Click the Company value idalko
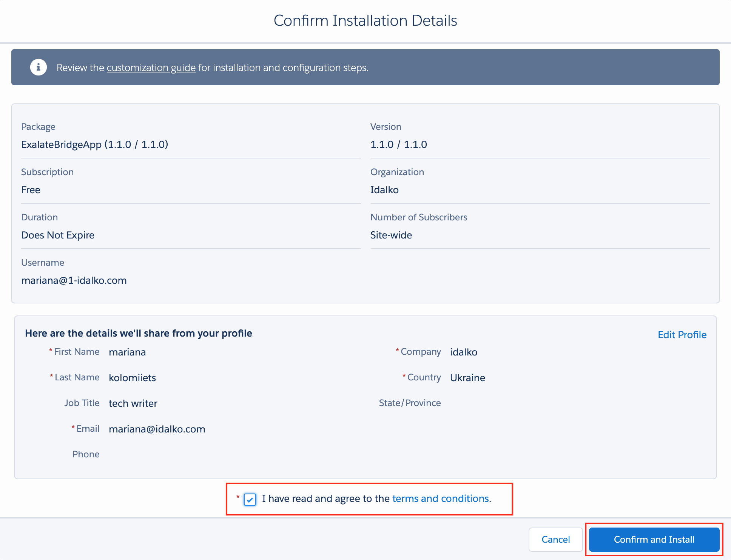The width and height of the screenshot is (731, 560). tap(464, 352)
